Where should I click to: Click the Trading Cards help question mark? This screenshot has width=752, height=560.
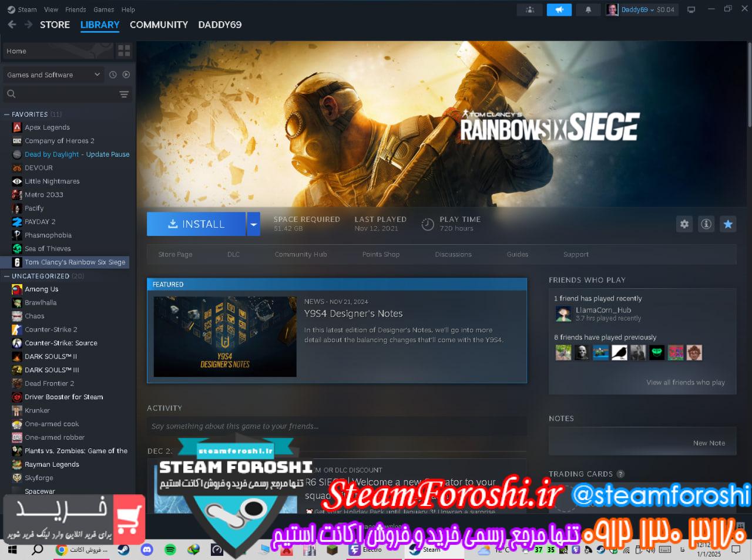tap(620, 474)
